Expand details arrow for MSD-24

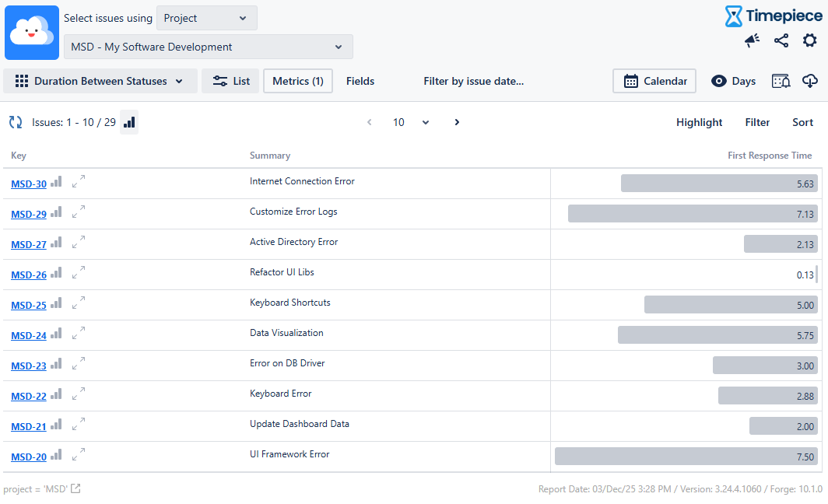(x=79, y=333)
